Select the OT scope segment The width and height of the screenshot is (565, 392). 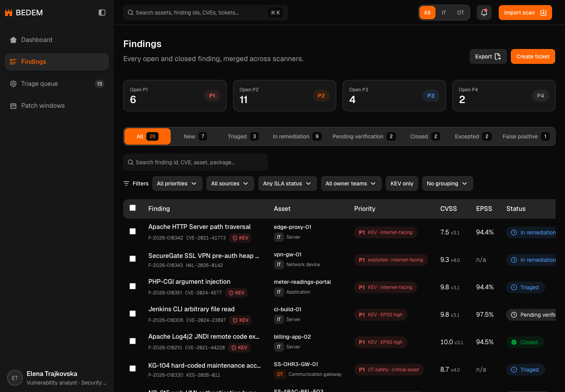pyautogui.click(x=461, y=13)
